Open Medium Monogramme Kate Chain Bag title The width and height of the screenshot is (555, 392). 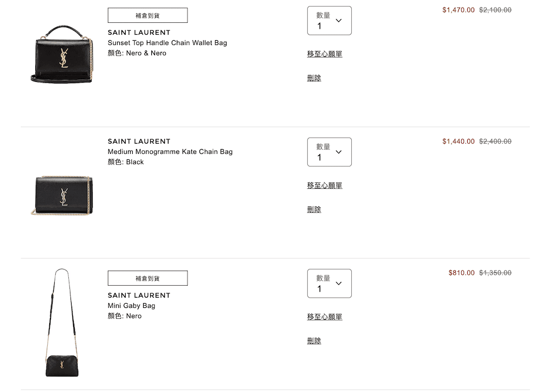pos(170,152)
